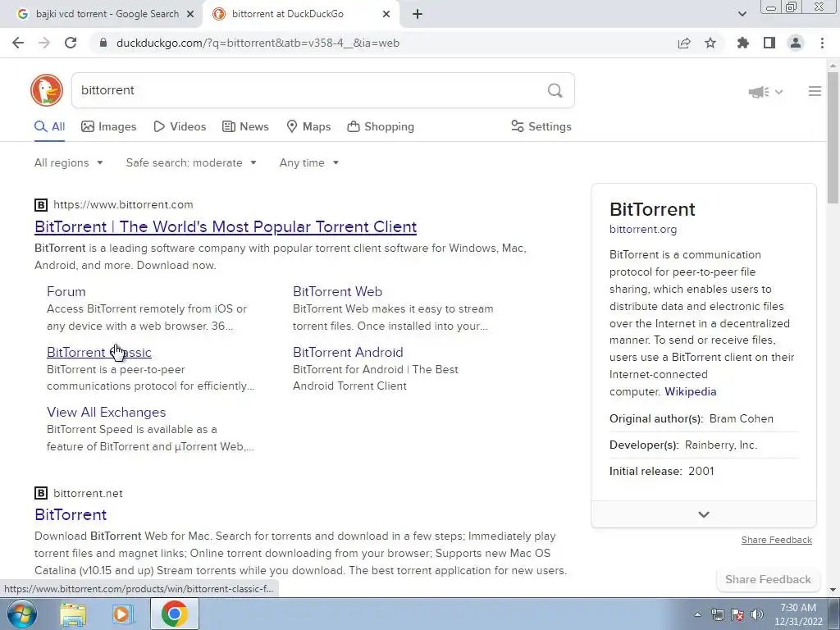
Task: Click the floating Share Feedback button
Action: pos(768,580)
